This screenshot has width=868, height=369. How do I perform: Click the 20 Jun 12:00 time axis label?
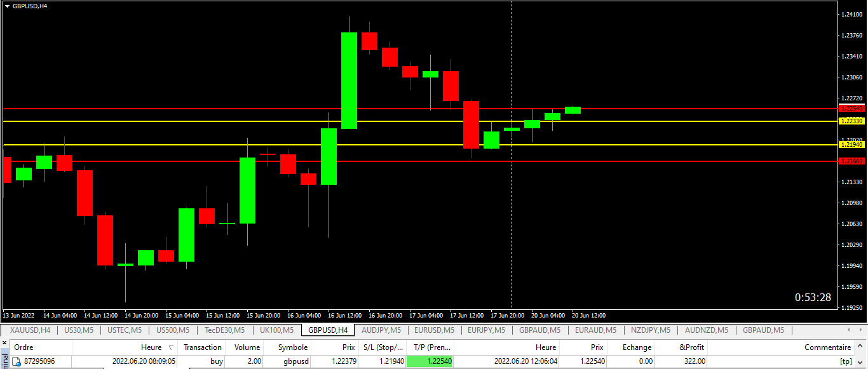point(589,316)
